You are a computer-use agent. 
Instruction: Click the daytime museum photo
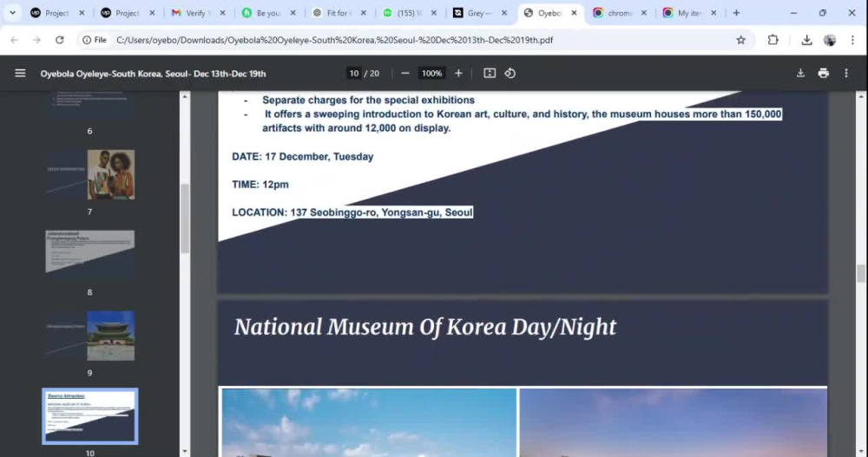click(369, 422)
